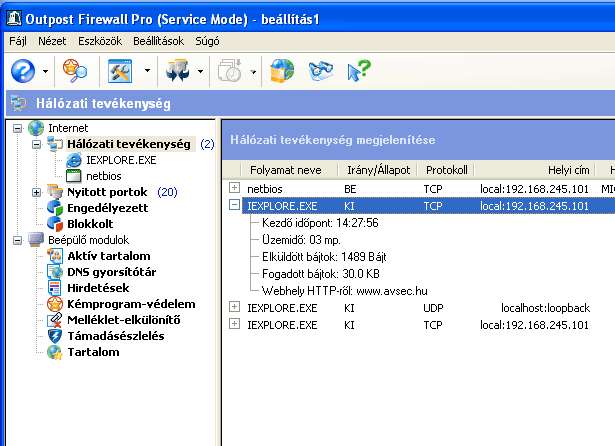Click the DNS gyorsítótár plugin icon
Viewport: 615px width, 446px height.
point(55,272)
